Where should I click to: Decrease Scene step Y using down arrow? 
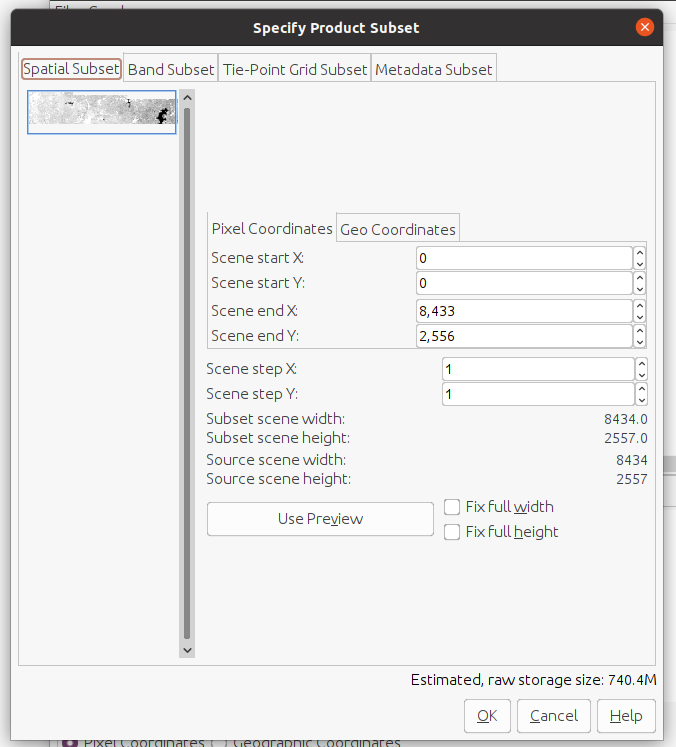[640, 399]
